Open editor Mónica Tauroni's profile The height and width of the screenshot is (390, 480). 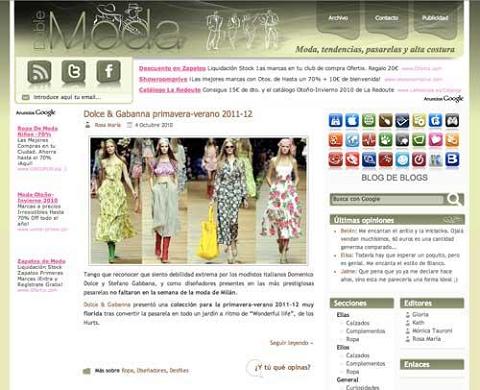click(432, 331)
